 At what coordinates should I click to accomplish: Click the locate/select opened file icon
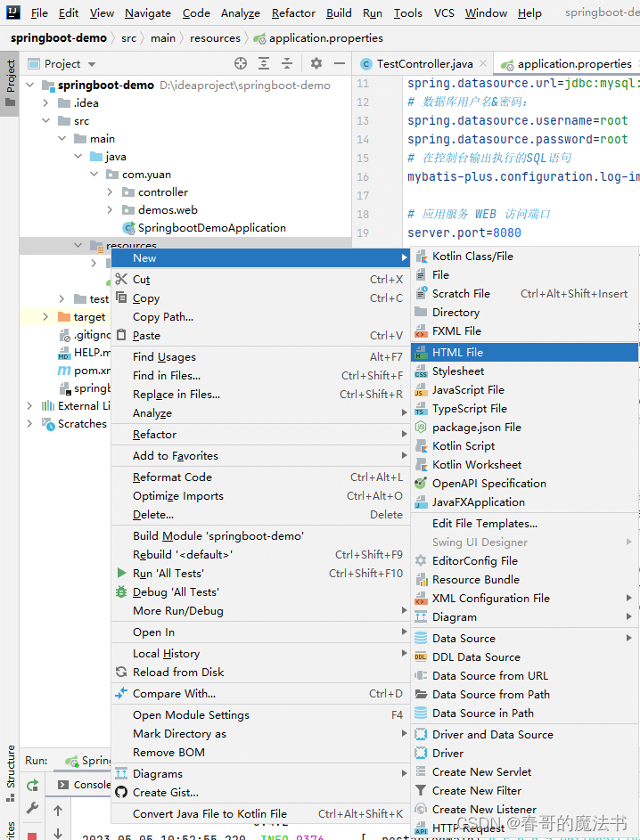click(x=240, y=63)
